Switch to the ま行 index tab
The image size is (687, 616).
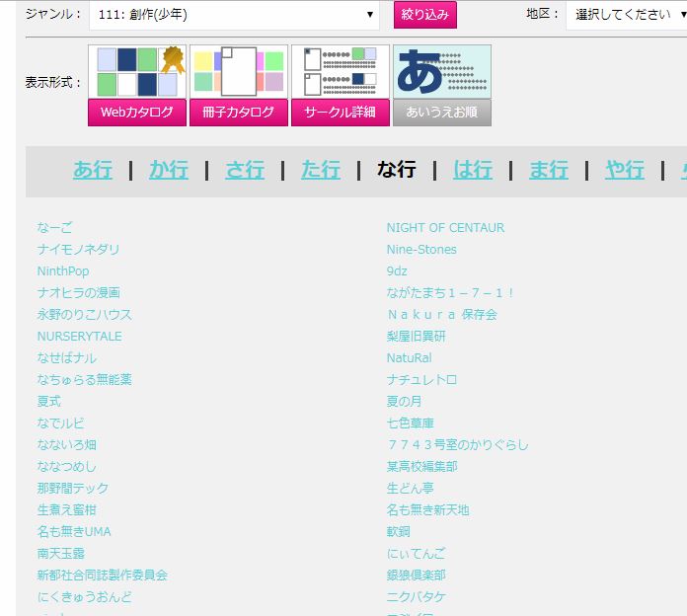point(549,170)
